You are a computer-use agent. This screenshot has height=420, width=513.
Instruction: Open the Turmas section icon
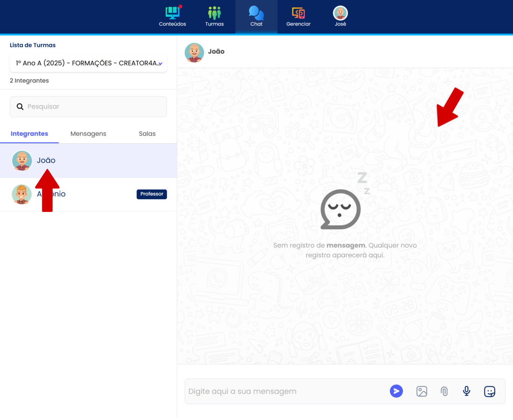click(215, 13)
